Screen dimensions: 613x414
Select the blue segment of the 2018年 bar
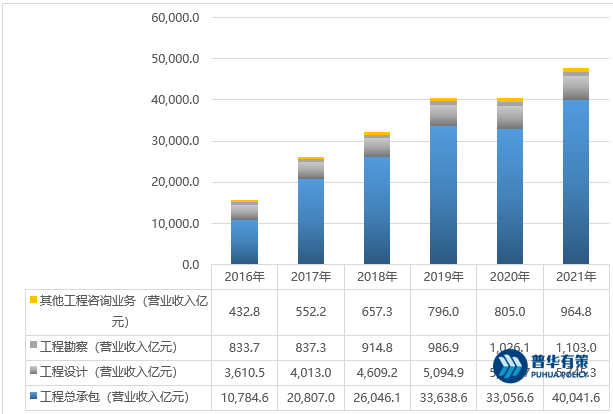376,210
